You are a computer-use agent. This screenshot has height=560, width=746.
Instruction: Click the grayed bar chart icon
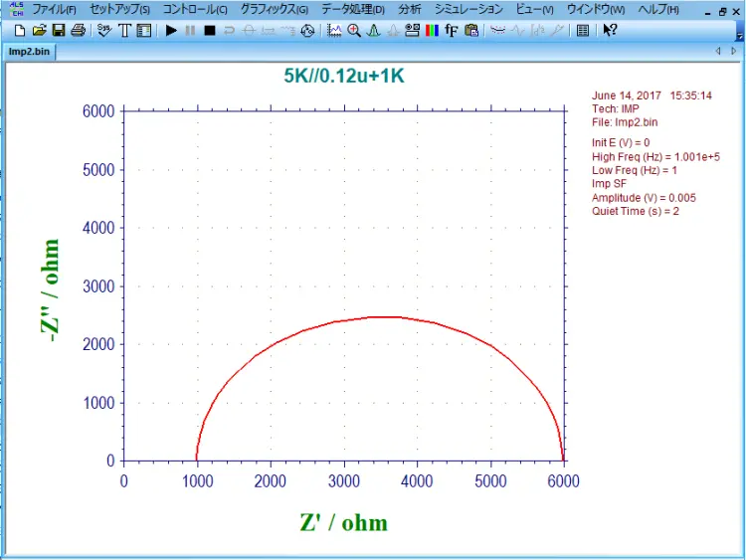point(537,31)
